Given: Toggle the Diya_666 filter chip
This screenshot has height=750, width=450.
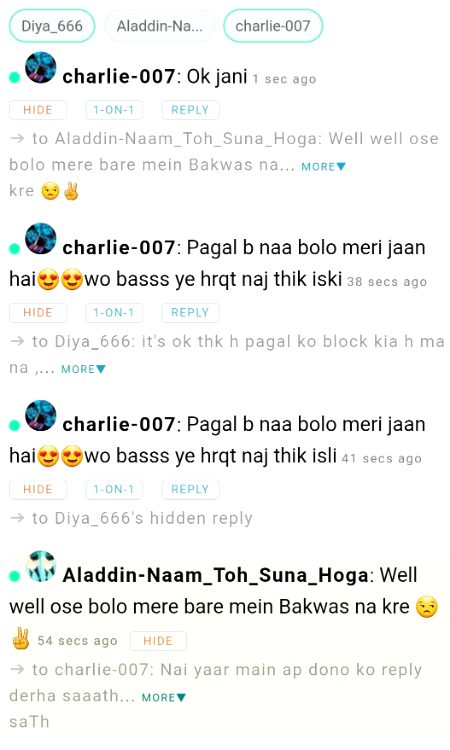Looking at the screenshot, I should coord(52,26).
